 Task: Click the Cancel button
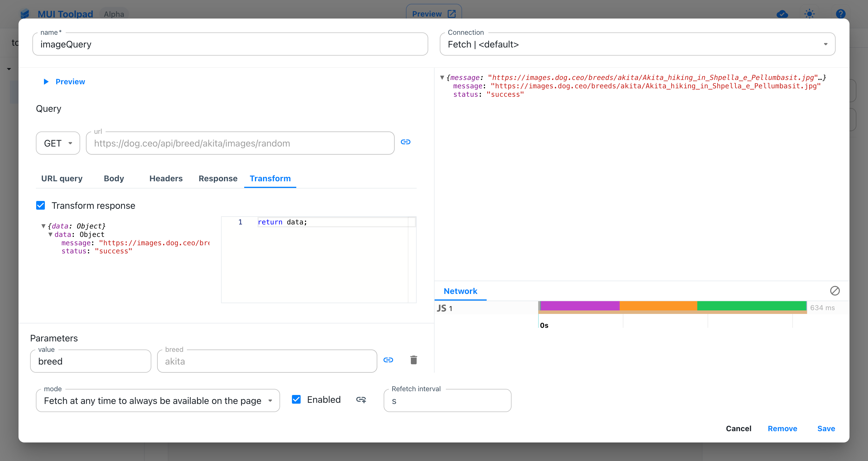pos(738,428)
